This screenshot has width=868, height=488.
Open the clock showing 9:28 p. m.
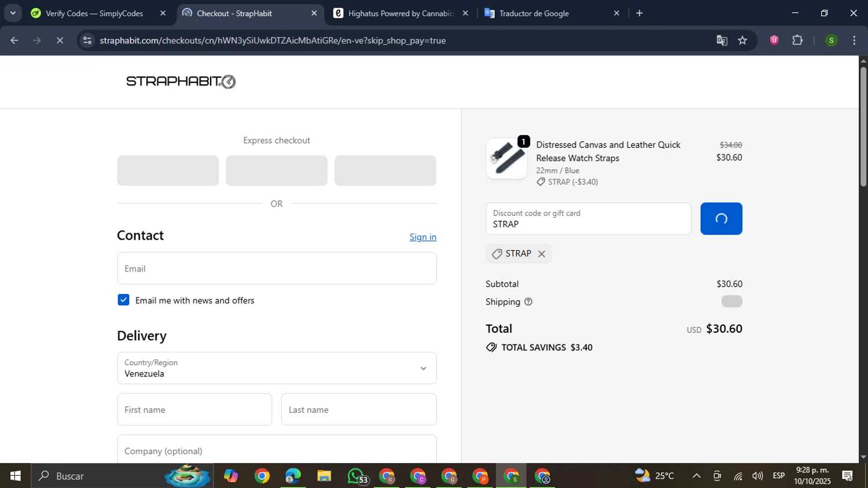[812, 476]
